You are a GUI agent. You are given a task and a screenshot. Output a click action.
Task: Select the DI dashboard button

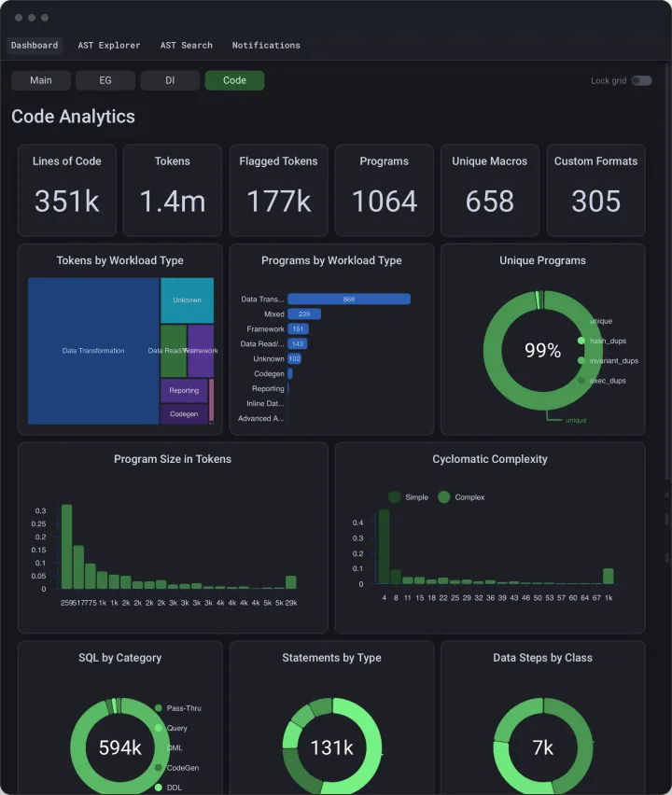pos(170,80)
